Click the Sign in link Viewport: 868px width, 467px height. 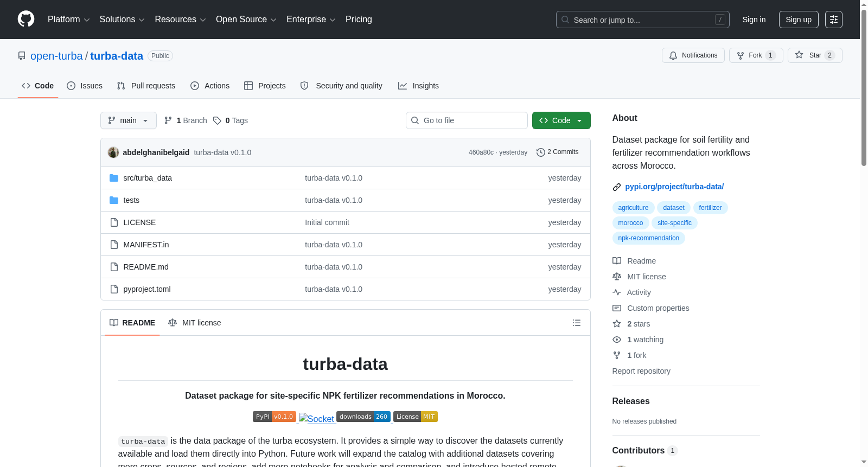[754, 20]
